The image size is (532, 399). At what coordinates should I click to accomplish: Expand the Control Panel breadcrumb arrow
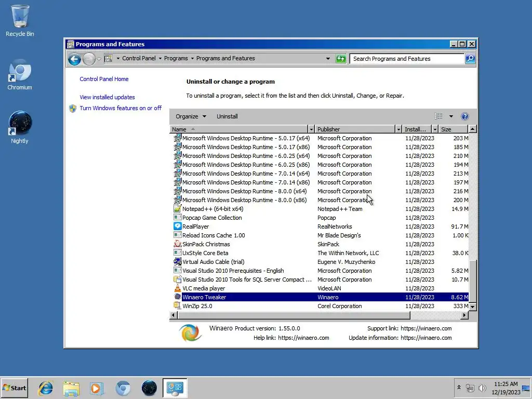(160, 58)
